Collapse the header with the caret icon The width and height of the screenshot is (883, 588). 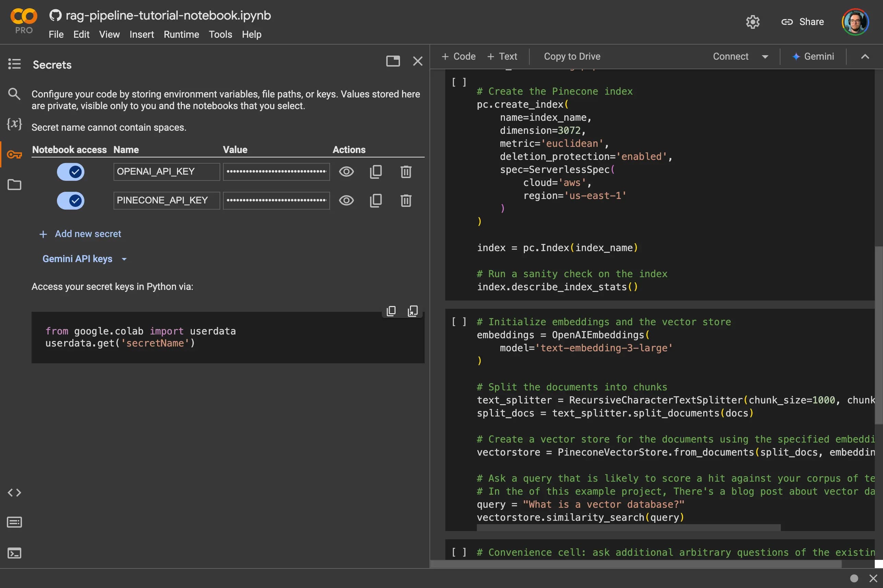[x=864, y=57]
